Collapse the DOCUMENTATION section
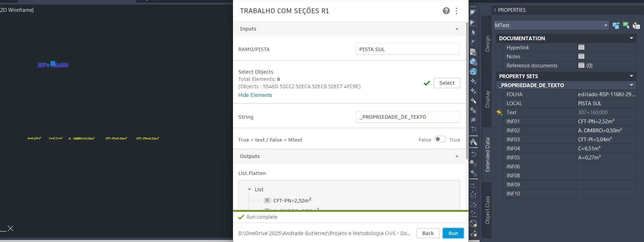 [632, 38]
